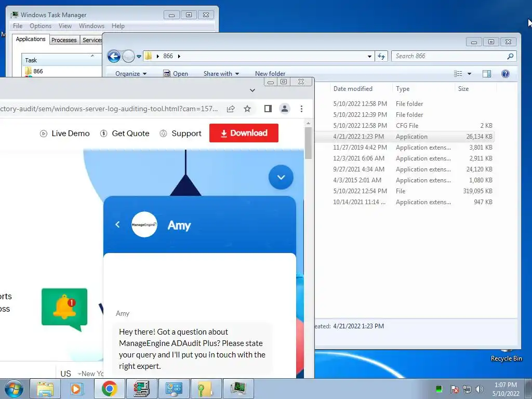532x399 pixels.
Task: Click the Support link
Action: (x=180, y=134)
